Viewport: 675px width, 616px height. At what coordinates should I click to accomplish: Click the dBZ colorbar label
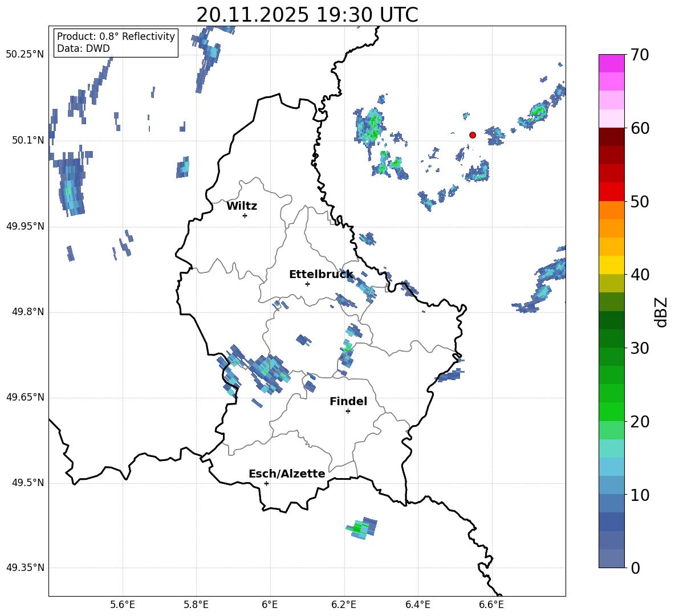(x=661, y=312)
